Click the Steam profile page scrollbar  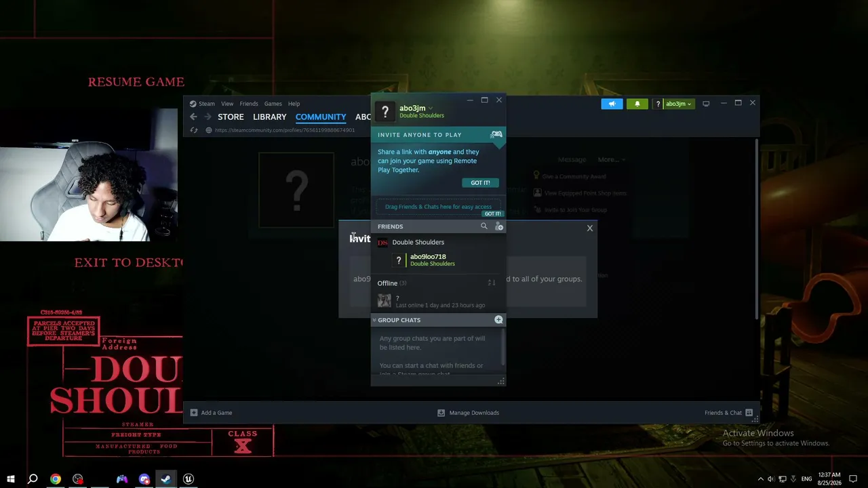point(756,230)
